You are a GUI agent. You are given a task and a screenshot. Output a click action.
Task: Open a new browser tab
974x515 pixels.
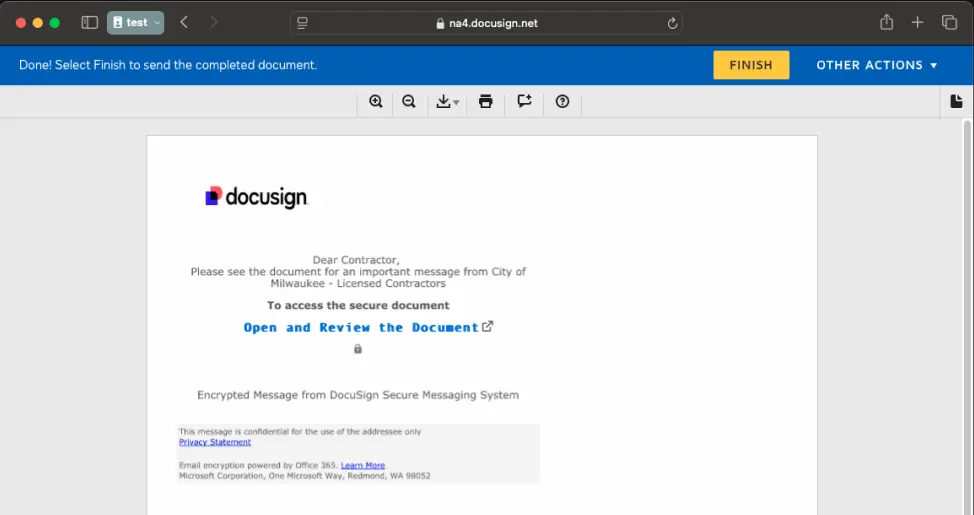point(917,22)
